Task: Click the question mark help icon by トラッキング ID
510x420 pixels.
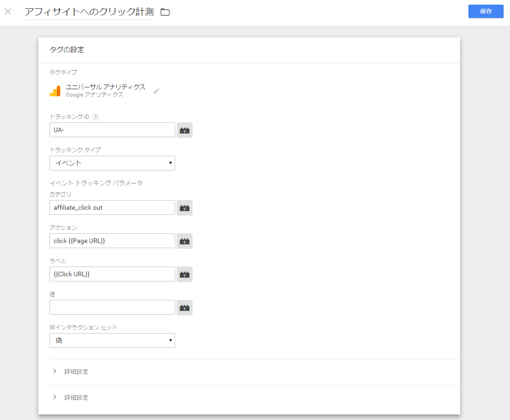Action: coord(95,117)
